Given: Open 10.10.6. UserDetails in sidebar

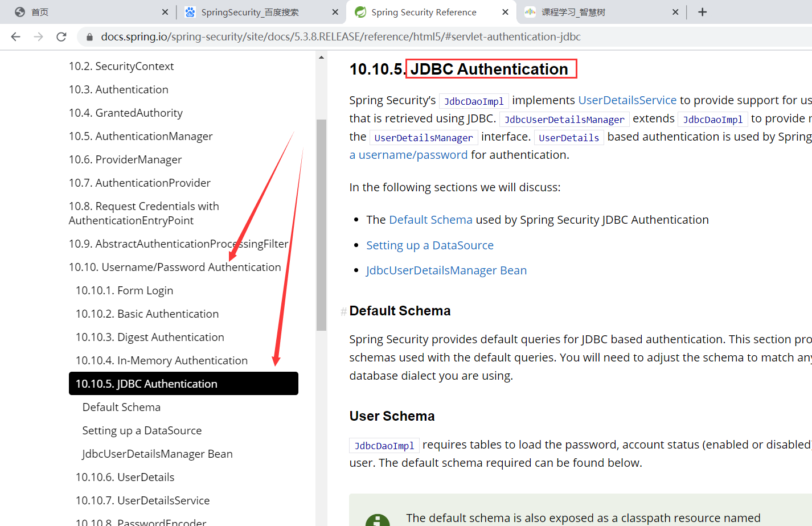Looking at the screenshot, I should 125,477.
